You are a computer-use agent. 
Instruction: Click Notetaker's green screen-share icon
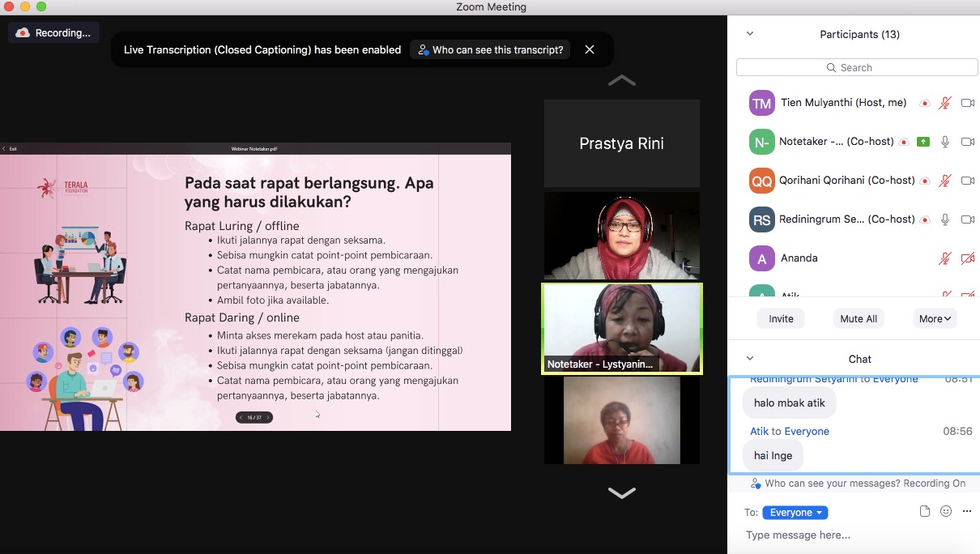pyautogui.click(x=923, y=142)
